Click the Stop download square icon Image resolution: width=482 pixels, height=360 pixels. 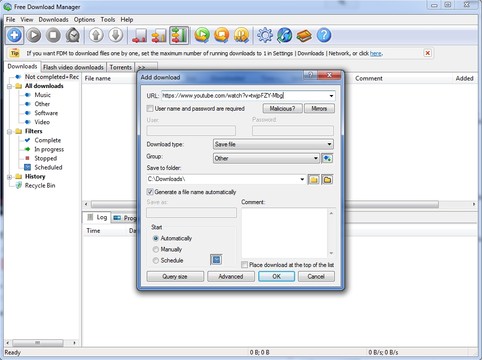pos(53,35)
